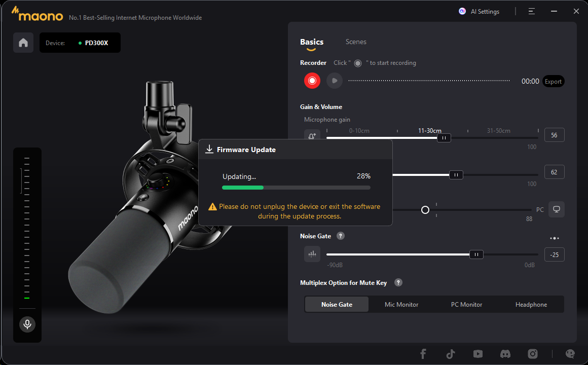Image resolution: width=588 pixels, height=365 pixels.
Task: Click the theme palette icon
Action: click(x=571, y=354)
